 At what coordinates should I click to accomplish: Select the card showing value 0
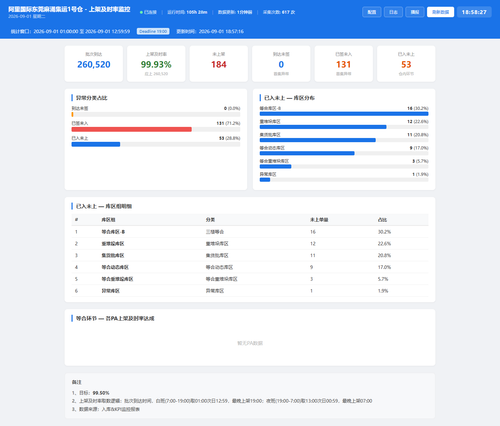pos(281,64)
